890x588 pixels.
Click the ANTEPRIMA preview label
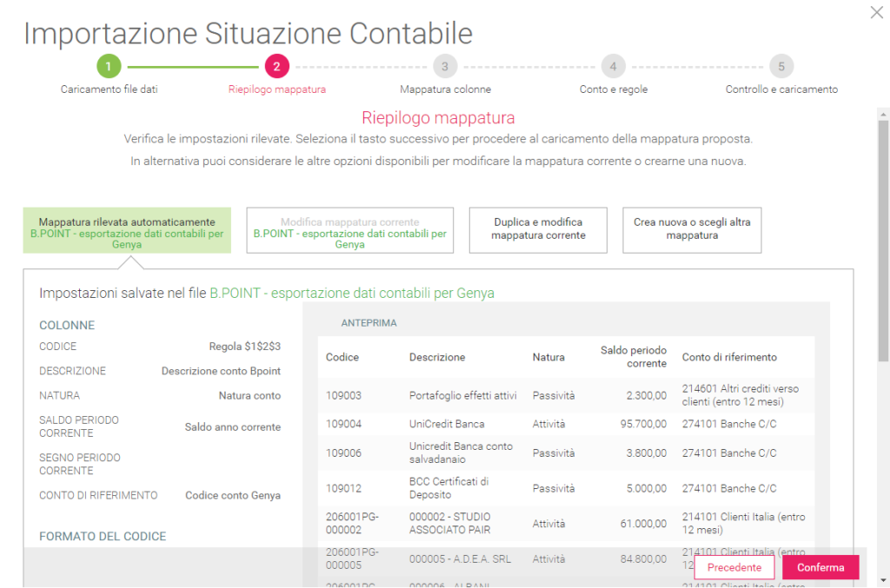[369, 323]
